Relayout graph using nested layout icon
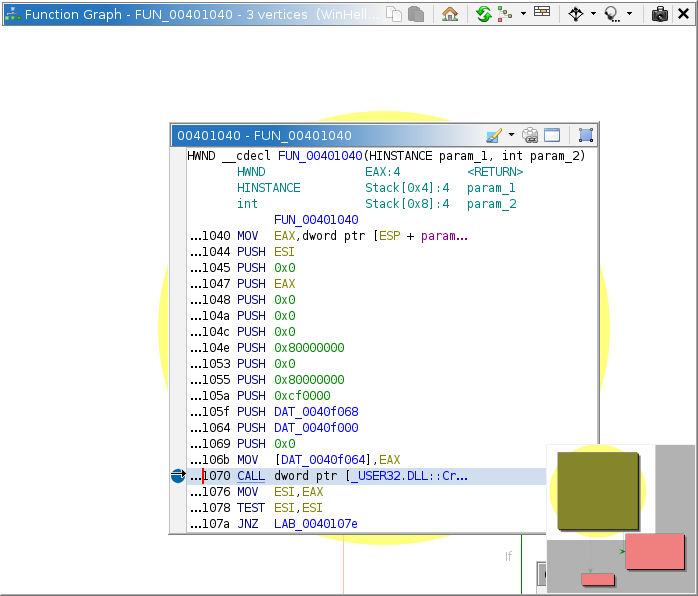 click(x=504, y=14)
